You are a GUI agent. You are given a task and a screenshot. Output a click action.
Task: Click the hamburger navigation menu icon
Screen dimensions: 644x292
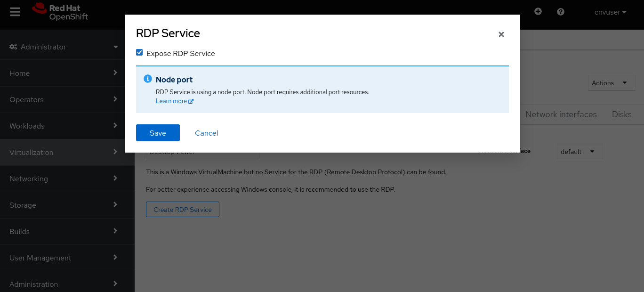[x=15, y=12]
